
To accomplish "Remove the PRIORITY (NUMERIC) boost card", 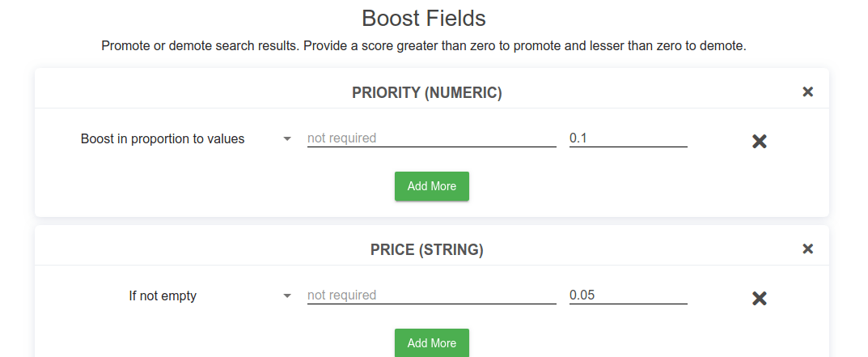I will 807,92.
